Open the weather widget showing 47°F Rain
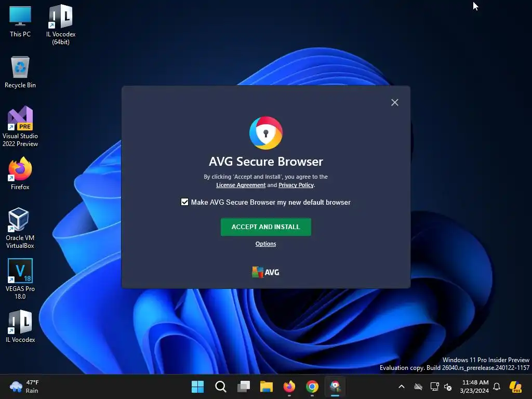The width and height of the screenshot is (532, 399). 24,387
